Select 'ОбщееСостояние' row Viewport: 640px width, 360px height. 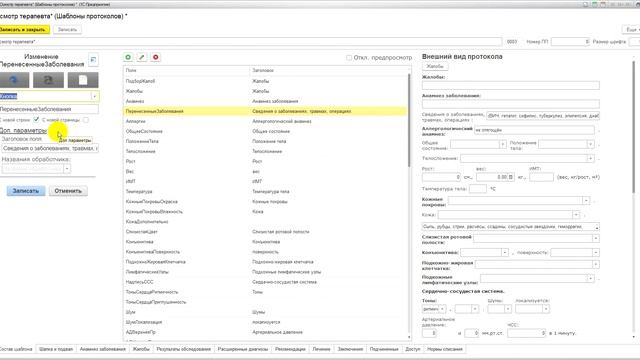coord(265,131)
